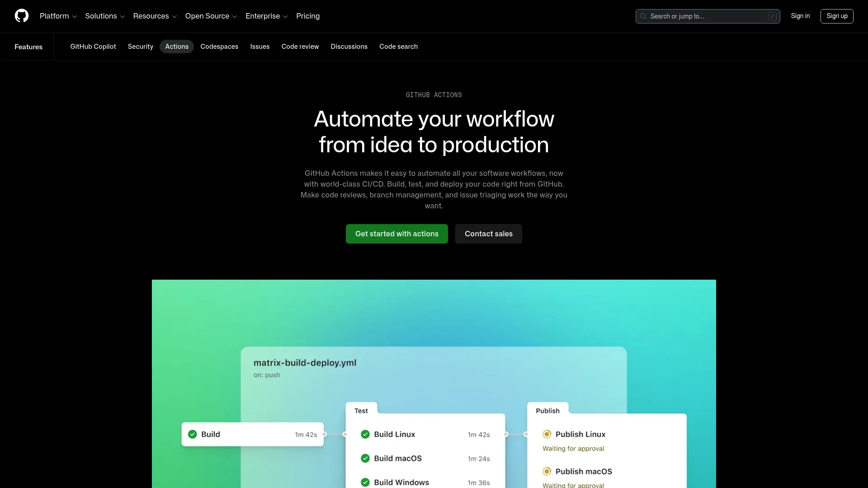Select the Actions tab
868x488 pixels.
pos(177,47)
